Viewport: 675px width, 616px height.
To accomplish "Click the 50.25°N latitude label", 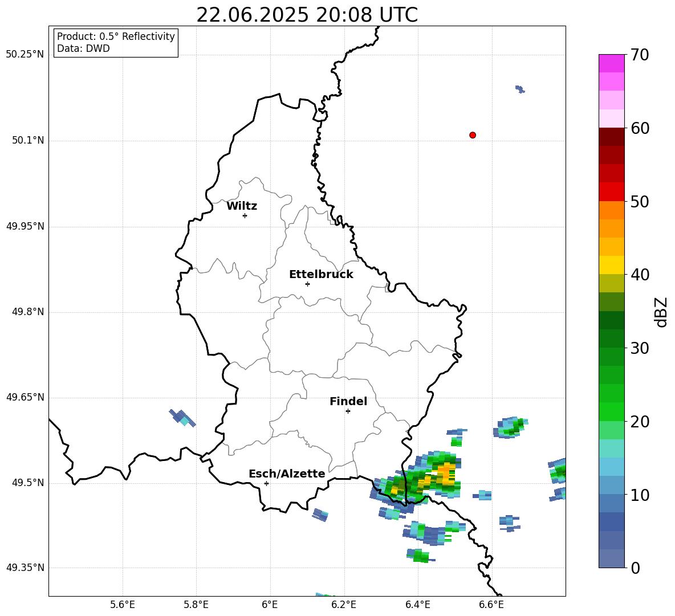I will 25,55.
